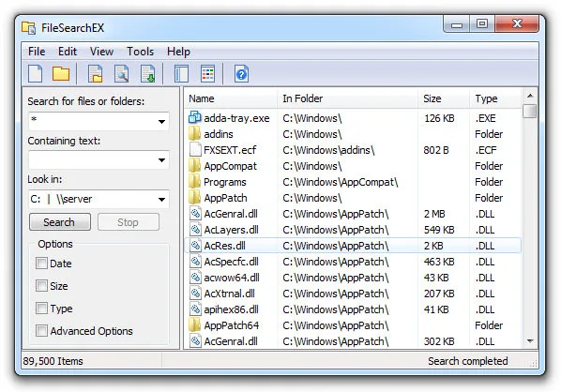Select the AppPatch64 folder name
Image resolution: width=561 pixels, height=392 pixels.
[231, 325]
